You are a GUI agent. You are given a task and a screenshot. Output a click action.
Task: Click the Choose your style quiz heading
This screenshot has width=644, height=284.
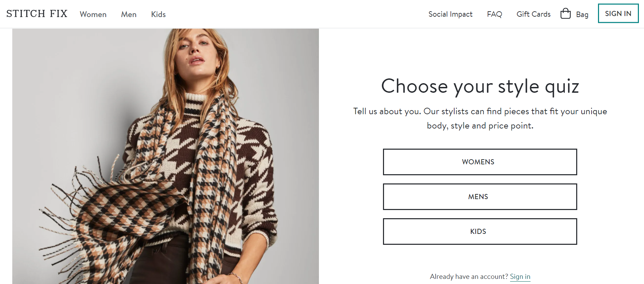(480, 87)
